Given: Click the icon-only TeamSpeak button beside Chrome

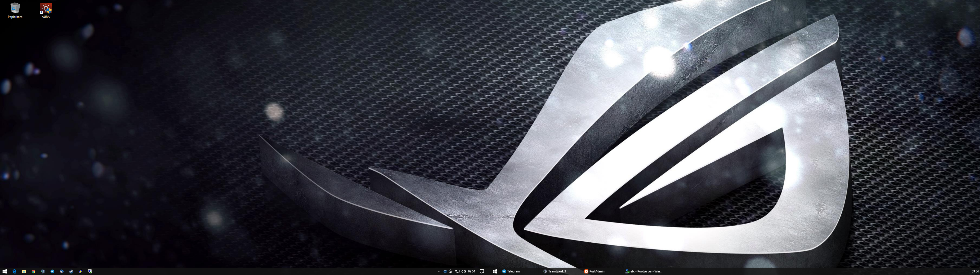Looking at the screenshot, I should click(x=43, y=271).
